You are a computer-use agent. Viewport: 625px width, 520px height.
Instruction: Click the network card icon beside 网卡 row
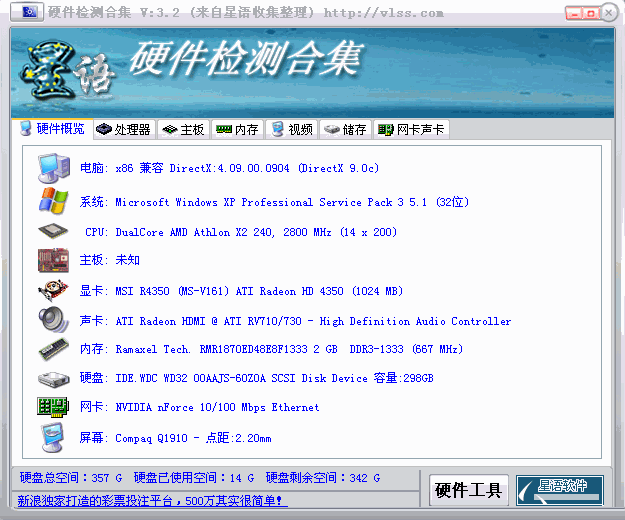point(53,407)
